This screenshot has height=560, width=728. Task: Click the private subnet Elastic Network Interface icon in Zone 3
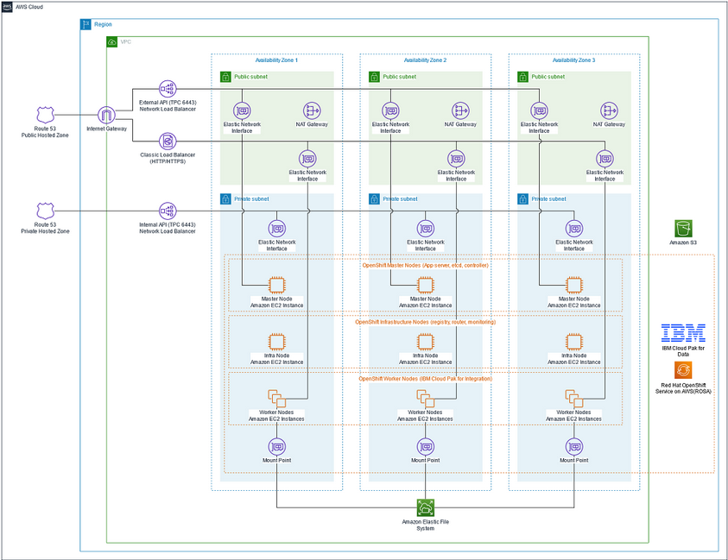pyautogui.click(x=574, y=229)
